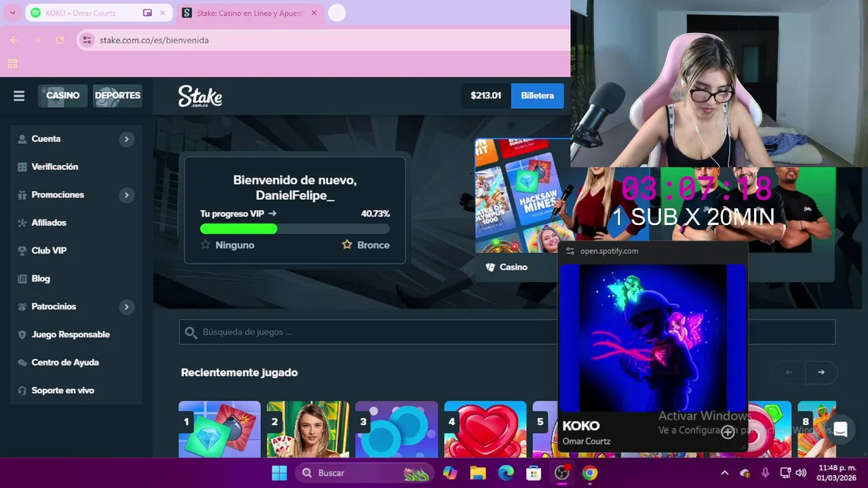This screenshot has height=488, width=868.
Task: Click the search magnifier icon in games search
Action: point(191,332)
